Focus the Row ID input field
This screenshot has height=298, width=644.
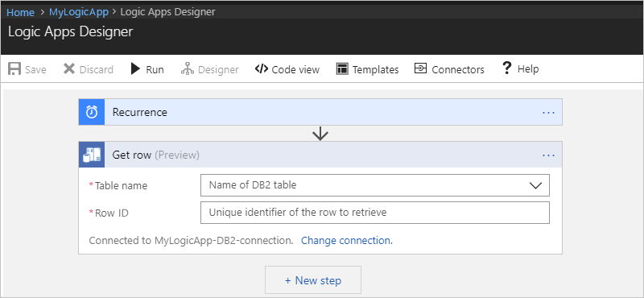375,213
